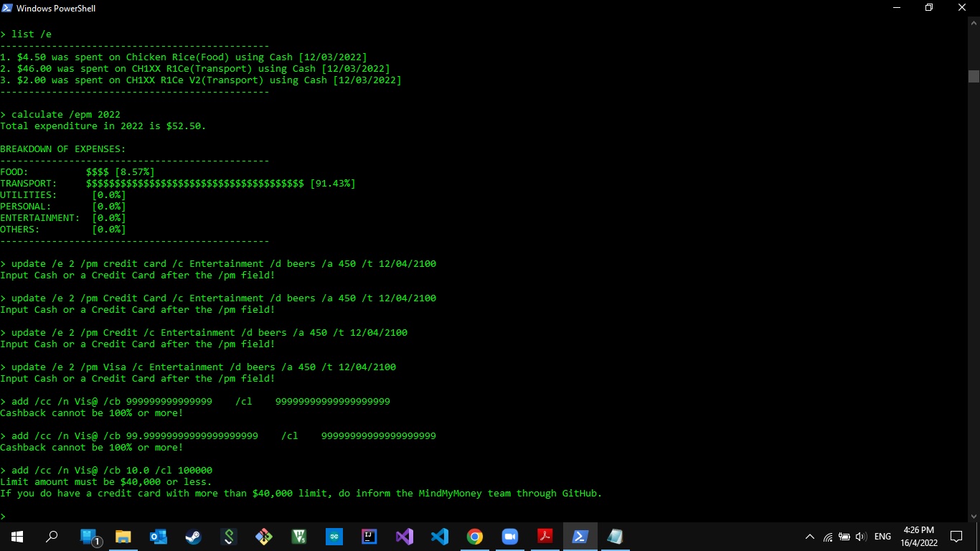
Task: Click 'Limit amount must be $40,000 or less.'
Action: (x=106, y=481)
